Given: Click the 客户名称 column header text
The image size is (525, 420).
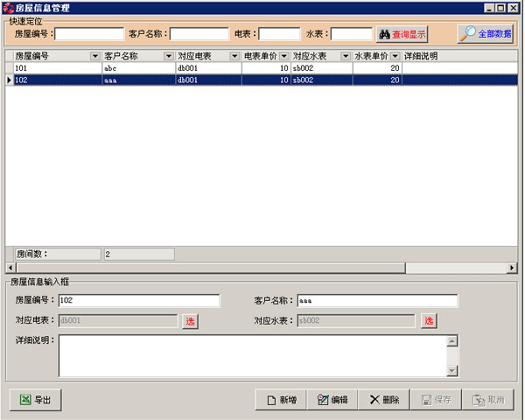Looking at the screenshot, I should point(121,56).
